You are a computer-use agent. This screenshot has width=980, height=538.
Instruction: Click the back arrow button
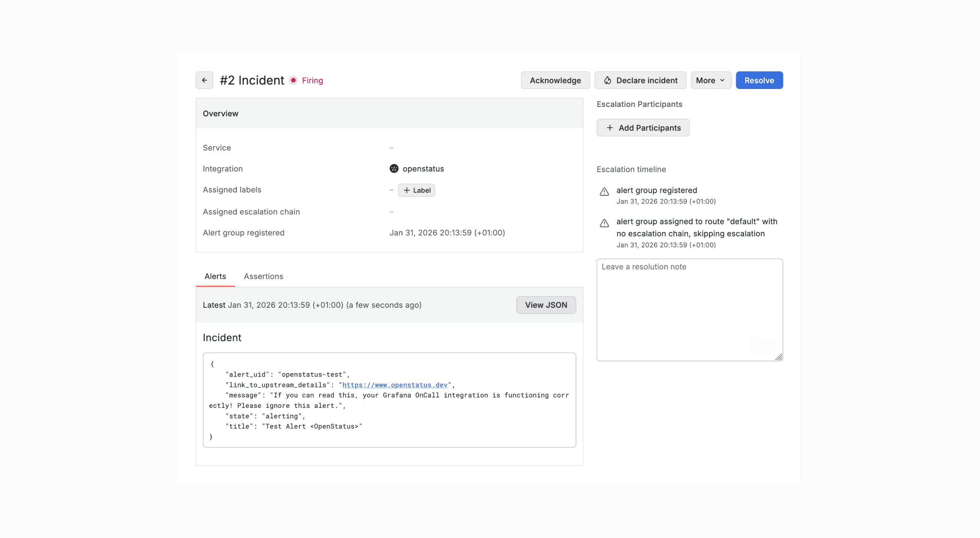click(204, 80)
